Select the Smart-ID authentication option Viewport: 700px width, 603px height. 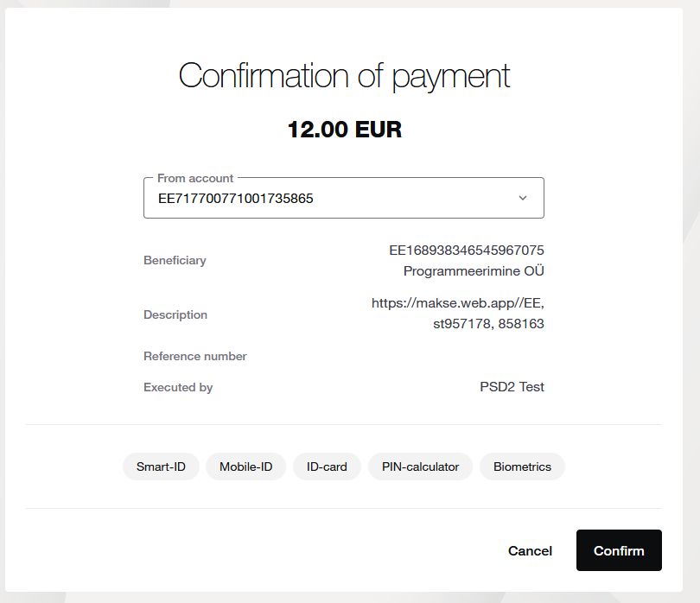click(161, 467)
